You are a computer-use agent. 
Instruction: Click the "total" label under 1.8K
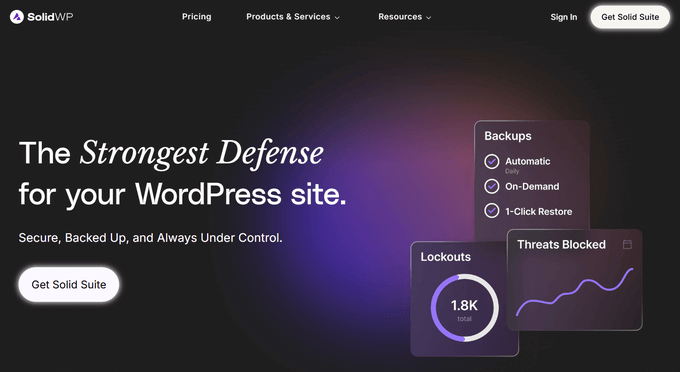(464, 319)
